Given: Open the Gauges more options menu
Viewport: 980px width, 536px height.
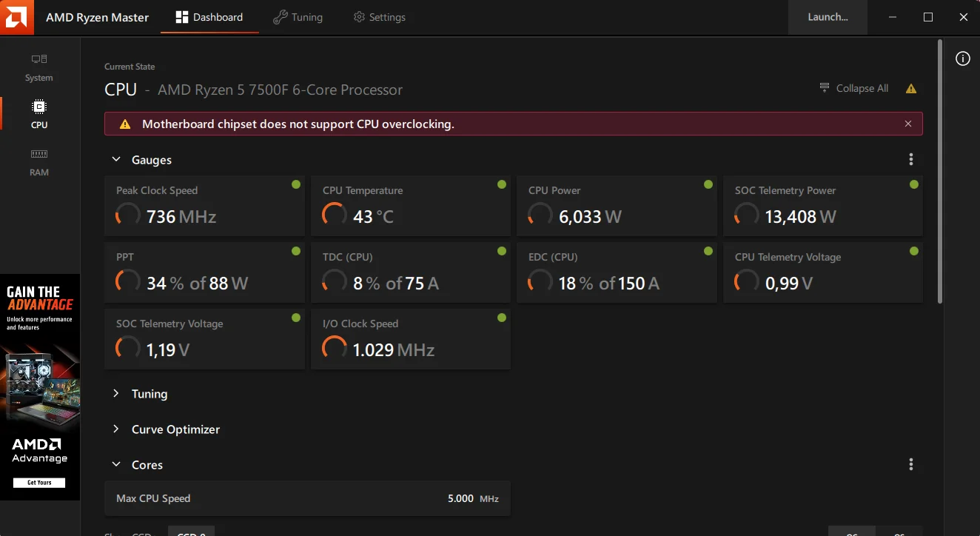Looking at the screenshot, I should coord(911,159).
